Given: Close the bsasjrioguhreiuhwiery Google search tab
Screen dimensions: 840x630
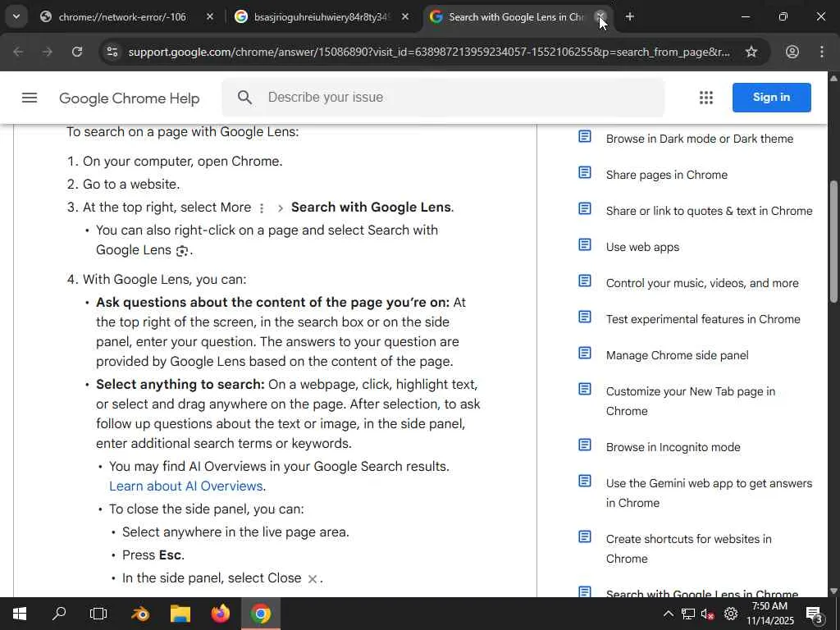Looking at the screenshot, I should pyautogui.click(x=405, y=17).
